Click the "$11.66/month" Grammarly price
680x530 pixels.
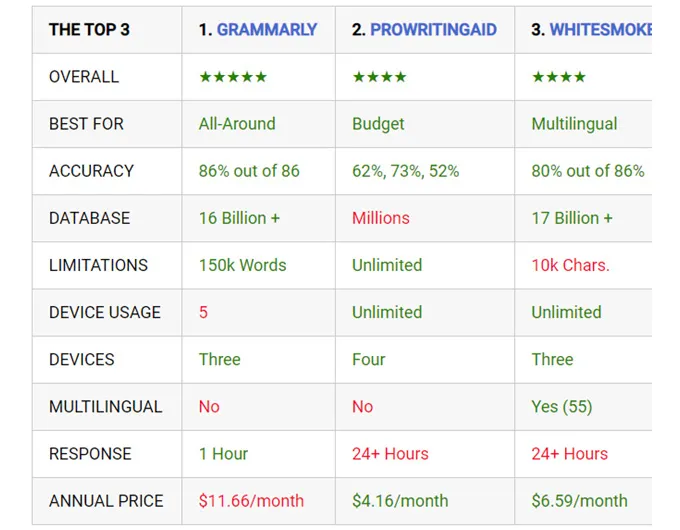tap(251, 501)
